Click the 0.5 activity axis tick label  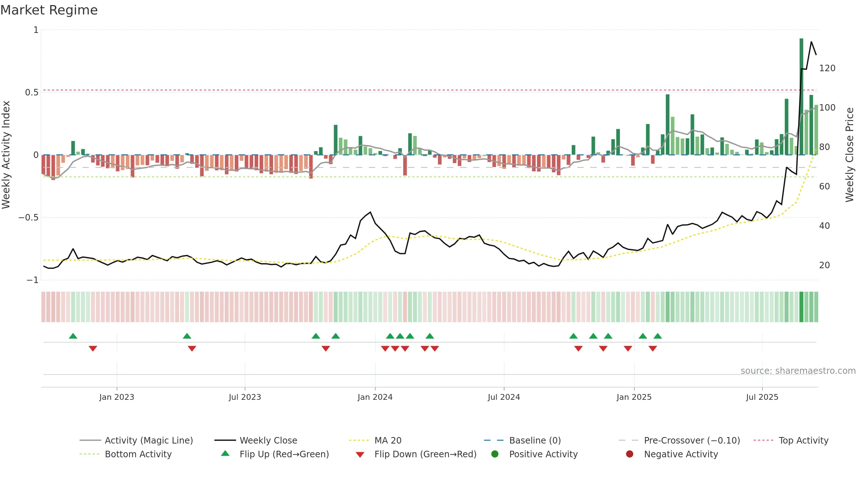(x=32, y=92)
